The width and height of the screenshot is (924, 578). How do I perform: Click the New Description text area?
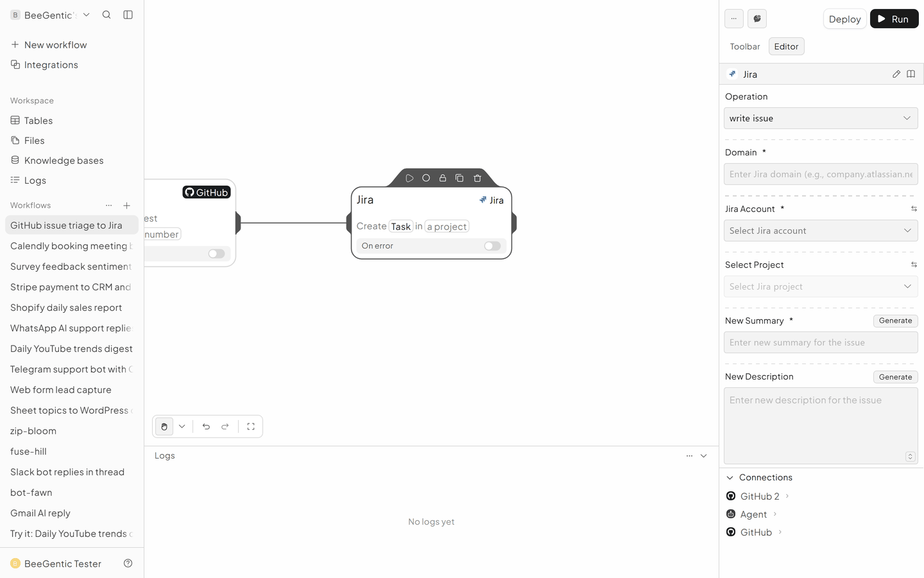[x=821, y=426]
